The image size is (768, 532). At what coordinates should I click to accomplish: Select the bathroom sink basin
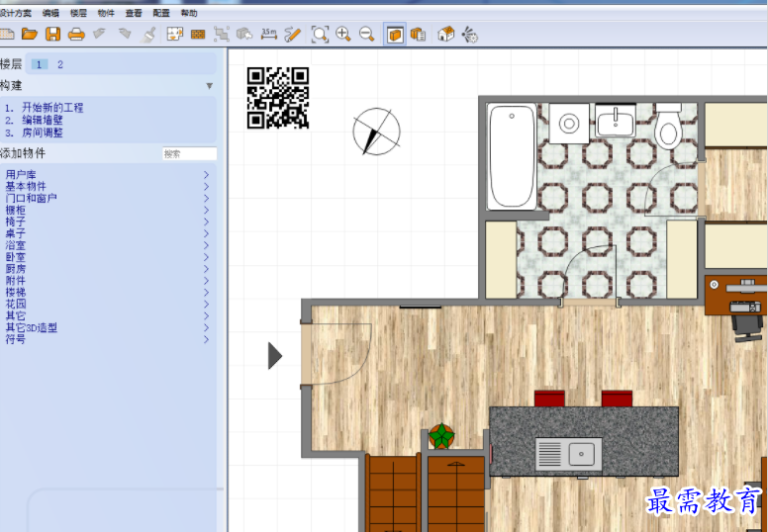point(616,121)
